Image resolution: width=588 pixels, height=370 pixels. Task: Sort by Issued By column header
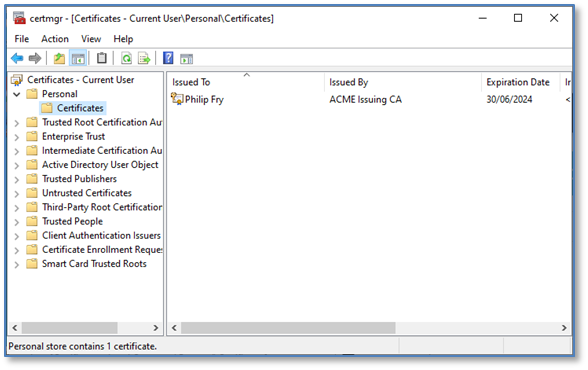pyautogui.click(x=349, y=82)
